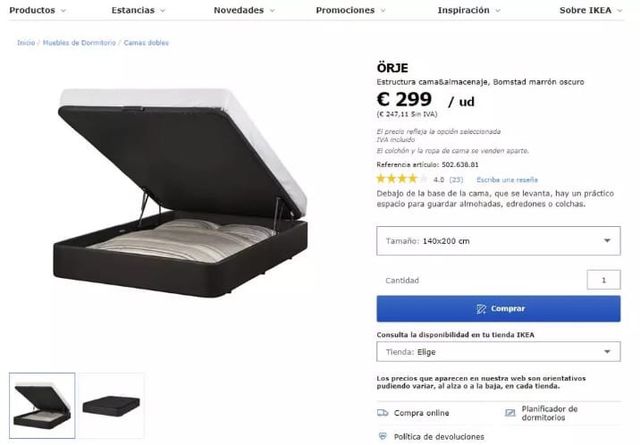640x445 pixels.
Task: Expand the Productos menu
Action: click(38, 10)
